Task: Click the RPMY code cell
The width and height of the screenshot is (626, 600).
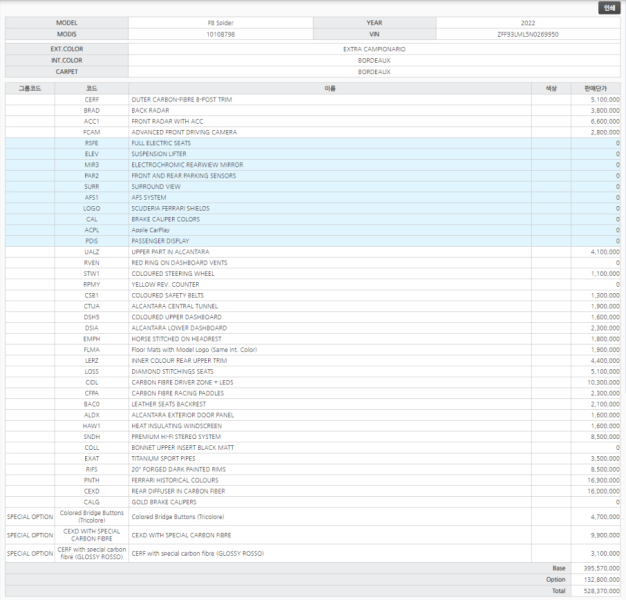Action: coord(91,285)
